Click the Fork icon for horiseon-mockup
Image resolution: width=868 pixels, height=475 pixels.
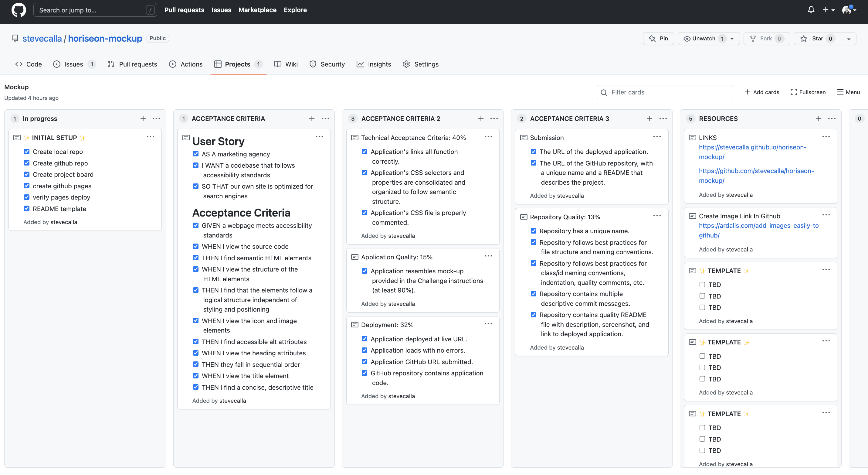click(x=753, y=39)
